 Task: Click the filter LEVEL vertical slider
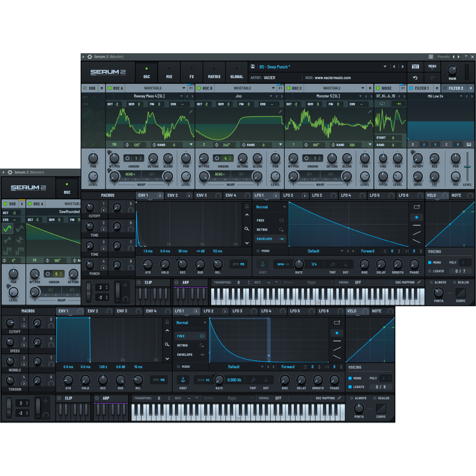click(x=467, y=167)
